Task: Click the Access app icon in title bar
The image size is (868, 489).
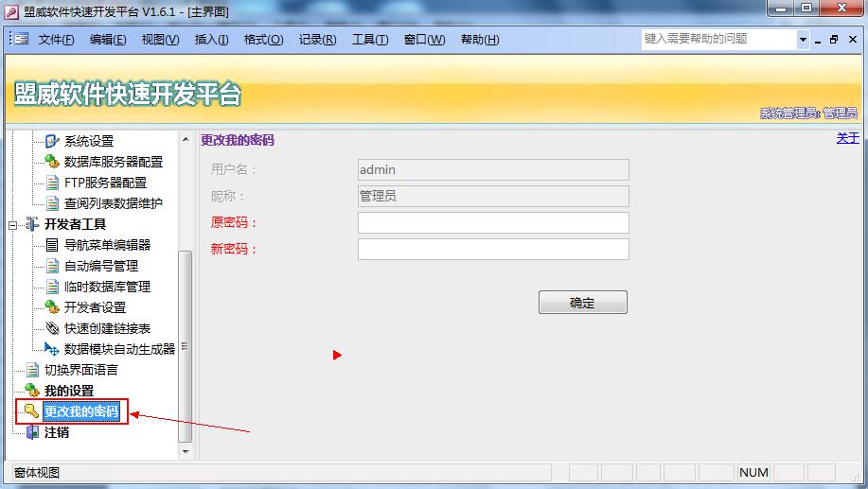Action: coord(11,11)
